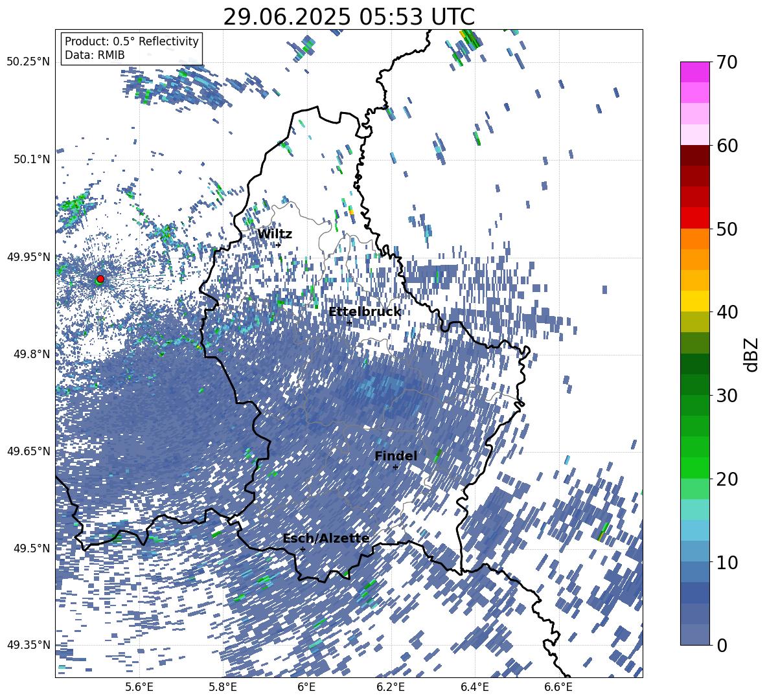Click the Ettelbruck cross marker
This screenshot has height=700, width=767.
click(x=349, y=322)
